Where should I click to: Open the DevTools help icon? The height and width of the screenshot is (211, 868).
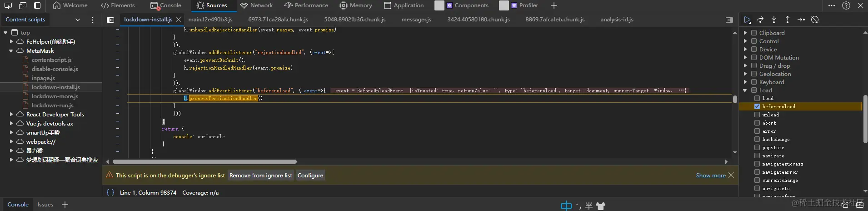pos(846,5)
